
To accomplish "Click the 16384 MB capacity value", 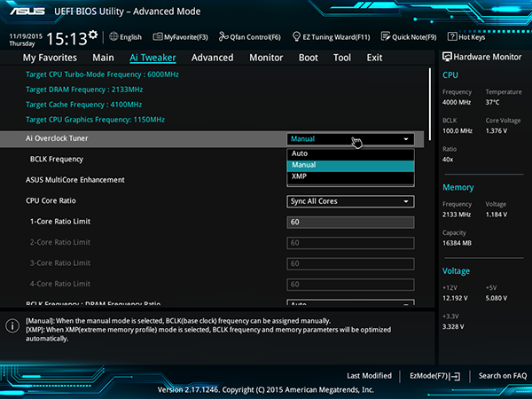I will [x=457, y=243].
